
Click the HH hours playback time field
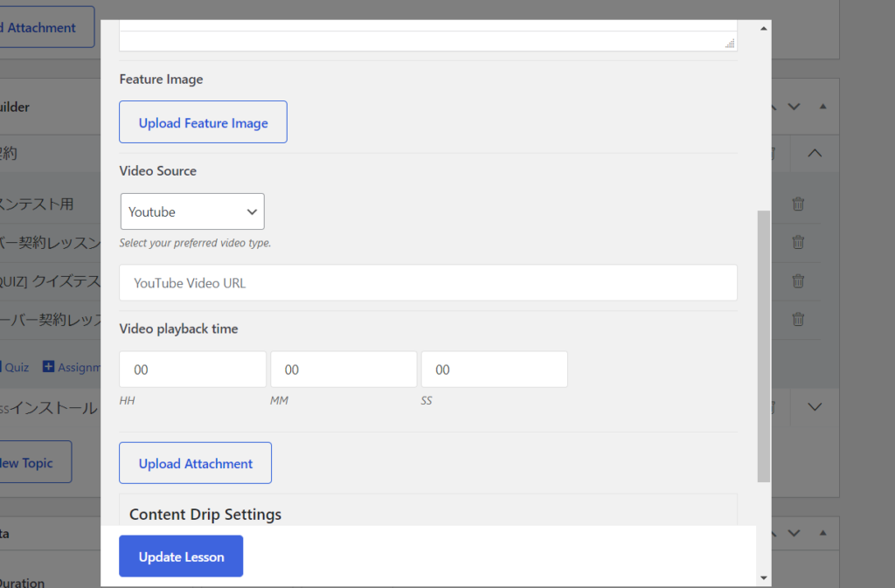coord(192,370)
